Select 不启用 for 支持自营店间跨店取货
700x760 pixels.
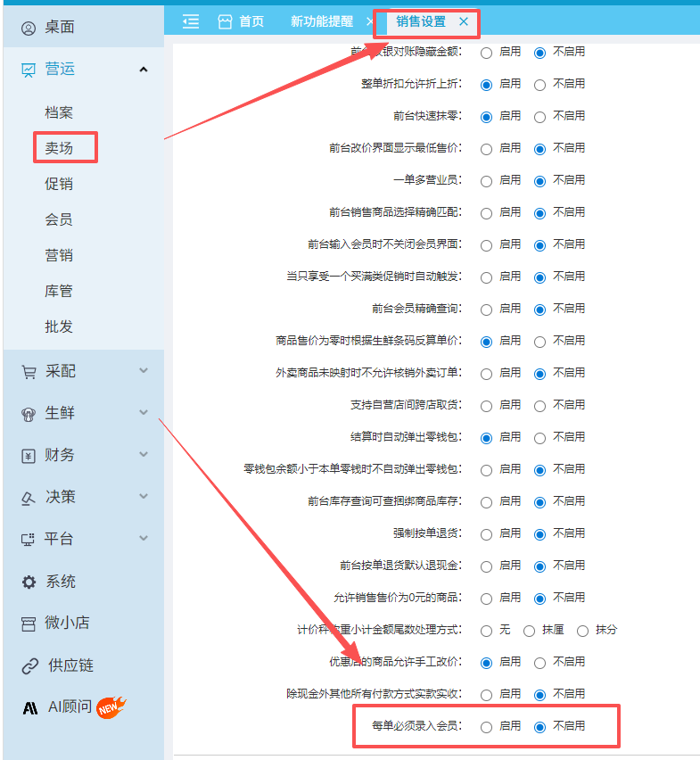[539, 406]
